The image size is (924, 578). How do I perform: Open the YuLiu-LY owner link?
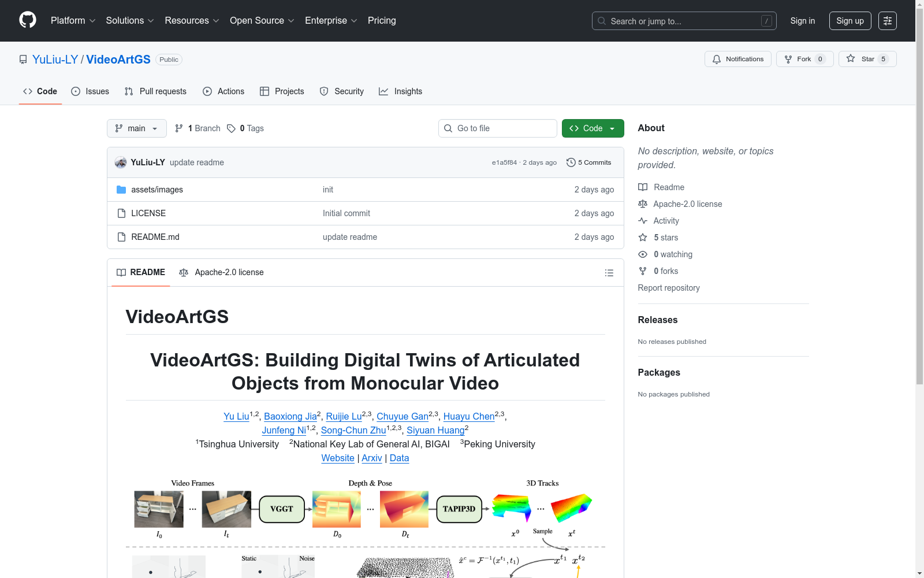[x=55, y=60]
